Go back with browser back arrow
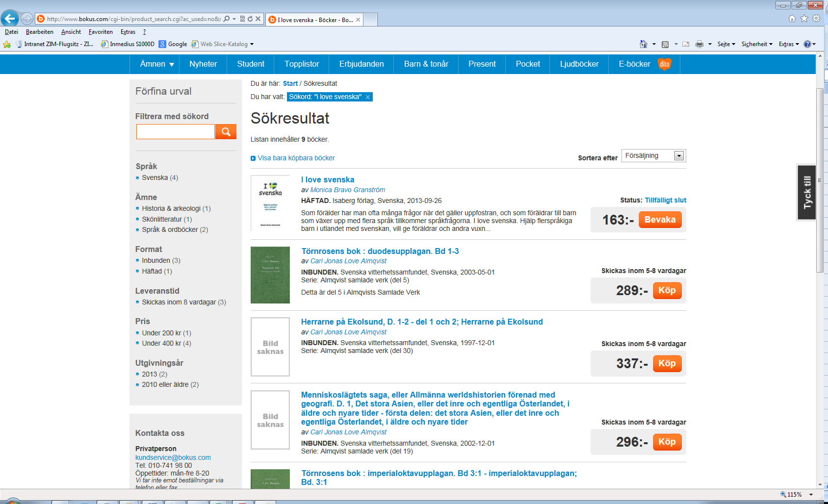The width and height of the screenshot is (828, 504). click(10, 19)
